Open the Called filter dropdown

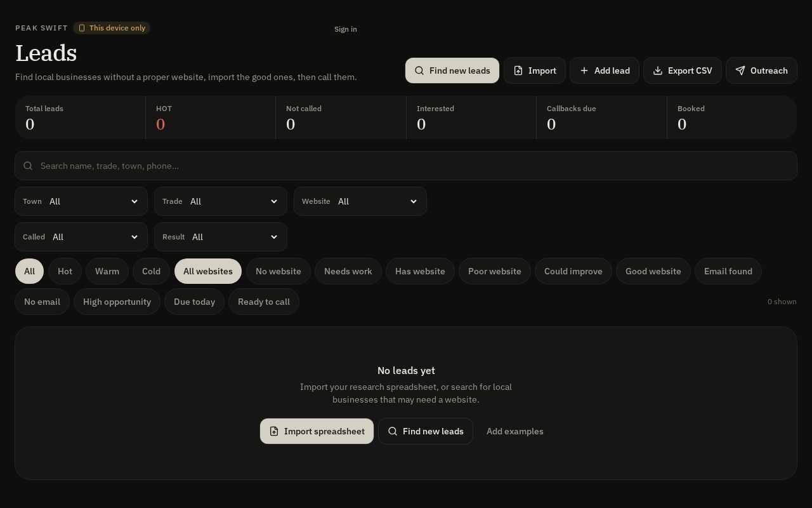point(81,237)
